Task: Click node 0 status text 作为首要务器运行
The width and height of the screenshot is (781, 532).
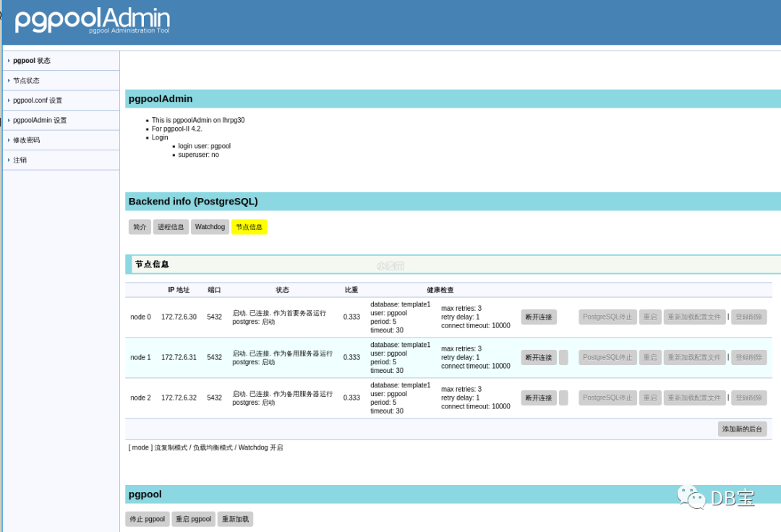Action: (299, 313)
